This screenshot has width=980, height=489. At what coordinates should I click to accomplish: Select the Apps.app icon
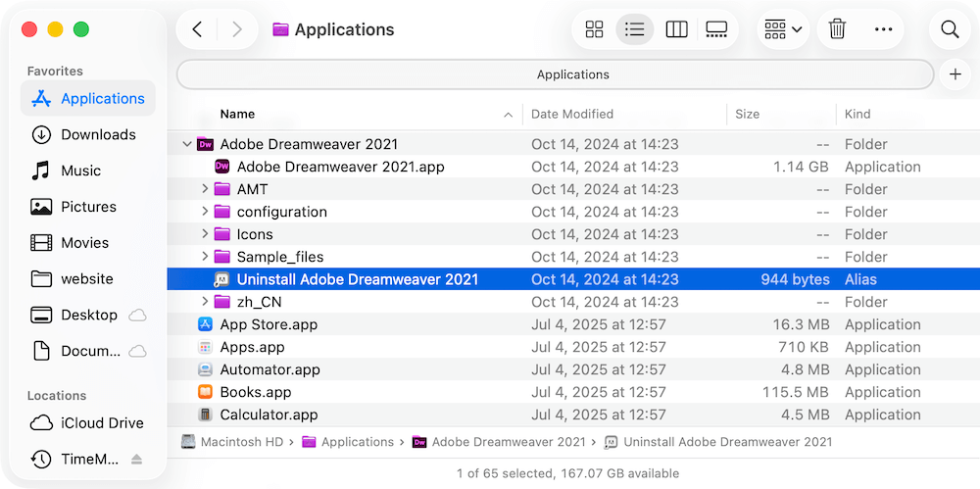point(205,347)
